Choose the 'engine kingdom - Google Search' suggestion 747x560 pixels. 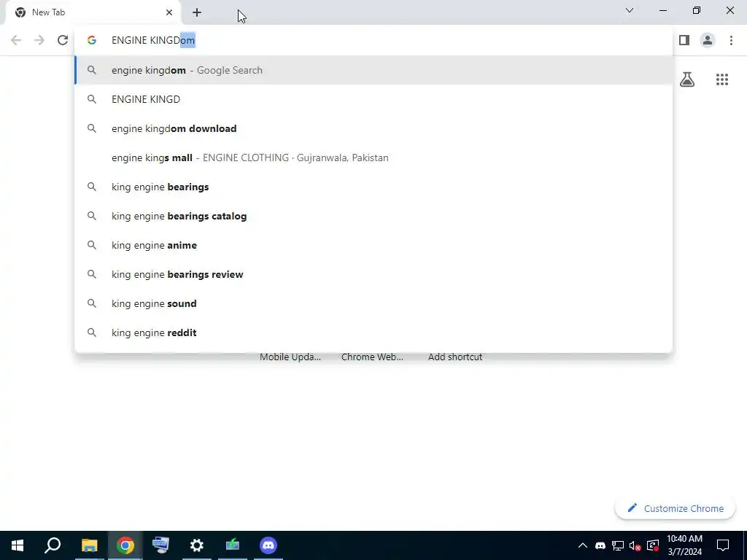(373, 70)
